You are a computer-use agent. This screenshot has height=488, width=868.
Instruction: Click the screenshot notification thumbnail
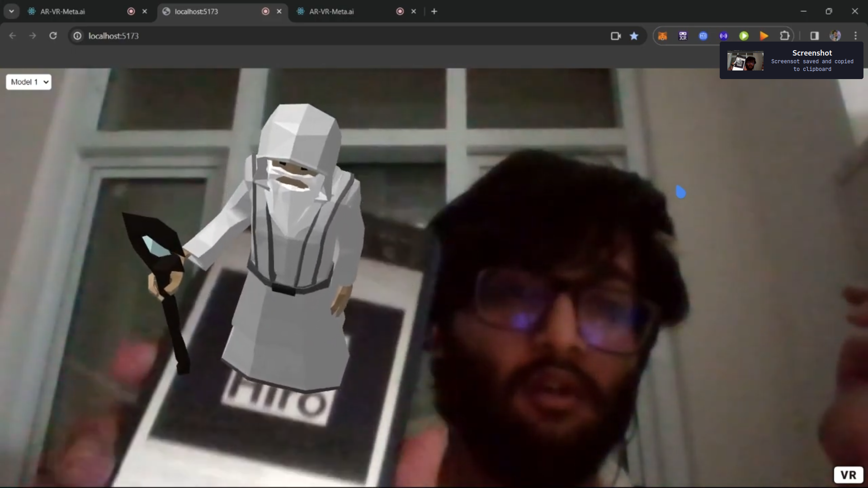(745, 61)
